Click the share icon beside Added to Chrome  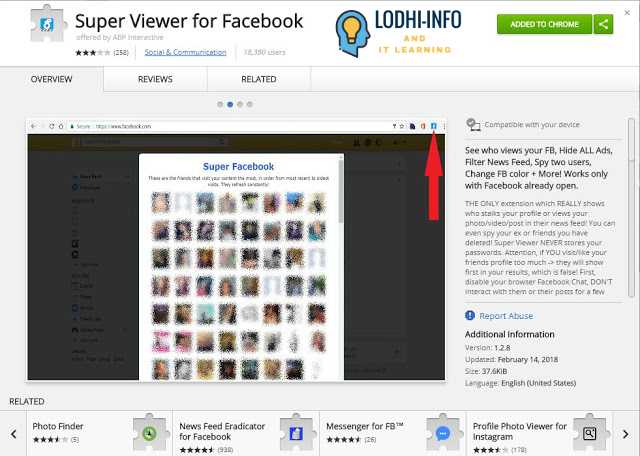[603, 24]
